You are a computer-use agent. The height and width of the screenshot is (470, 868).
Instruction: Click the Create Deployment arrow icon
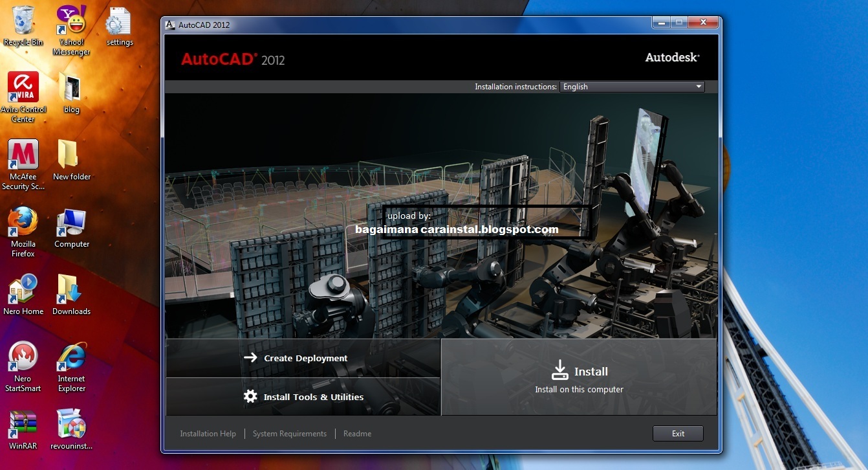pos(250,357)
